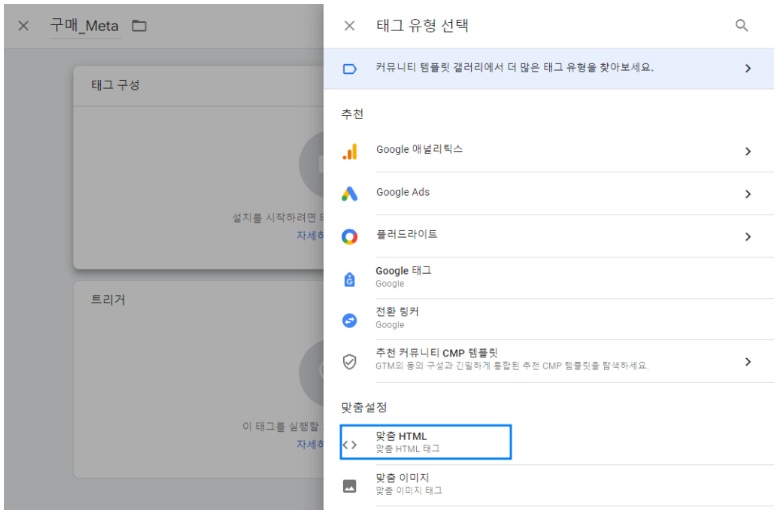The width and height of the screenshot is (779, 513).
Task: Click the 태그 구성 card heading
Action: pyautogui.click(x=115, y=85)
